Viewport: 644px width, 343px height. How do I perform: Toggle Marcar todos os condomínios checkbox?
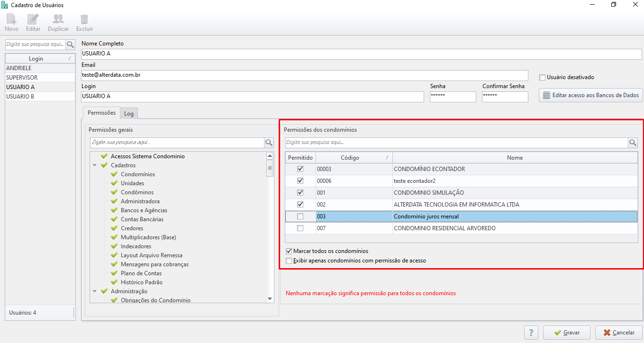[289, 251]
